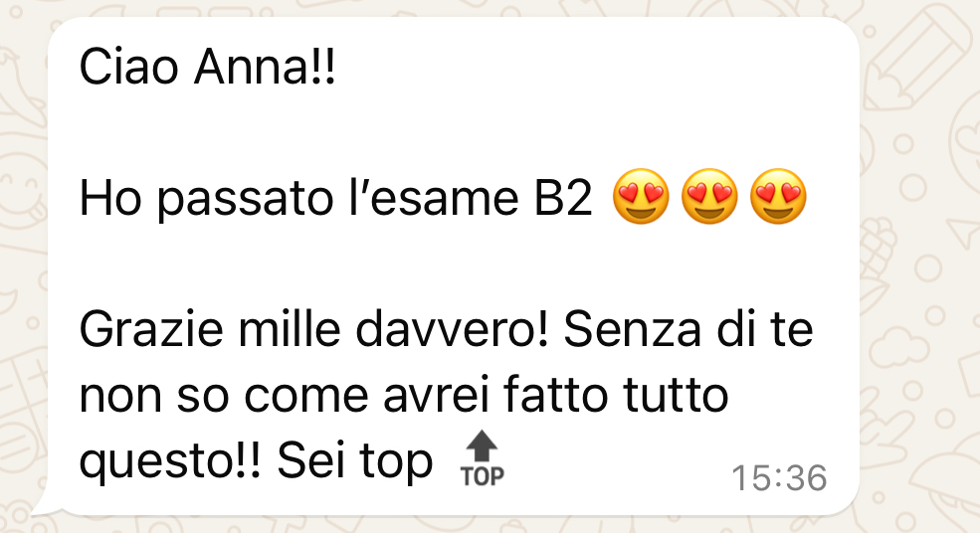Image resolution: width=980 pixels, height=533 pixels.
Task: Click the phrase "Grazie mille davvero!"
Action: pyautogui.click(x=313, y=329)
